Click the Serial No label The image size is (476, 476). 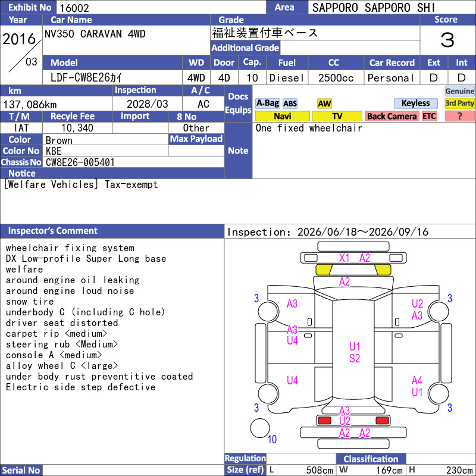click(x=21, y=470)
